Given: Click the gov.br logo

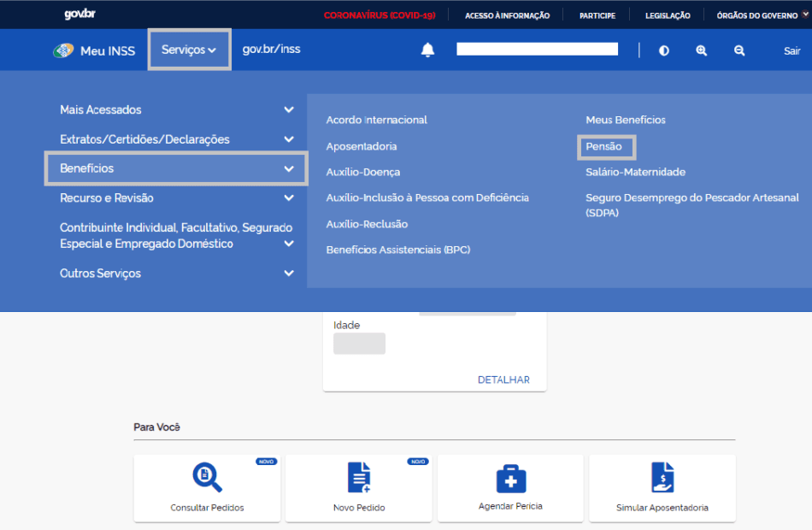Looking at the screenshot, I should pyautogui.click(x=79, y=14).
